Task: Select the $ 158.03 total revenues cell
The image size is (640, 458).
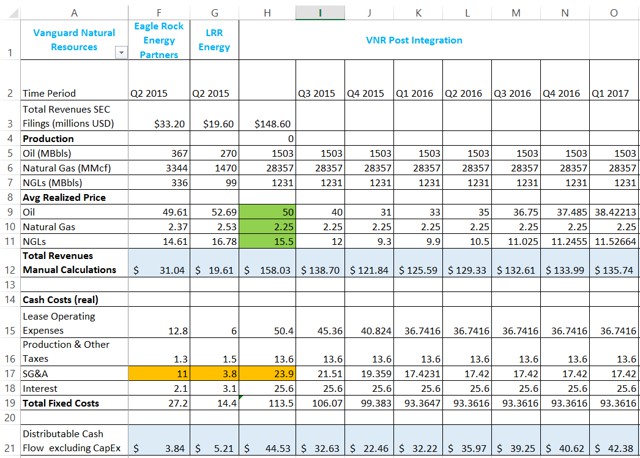Action: tap(267, 263)
